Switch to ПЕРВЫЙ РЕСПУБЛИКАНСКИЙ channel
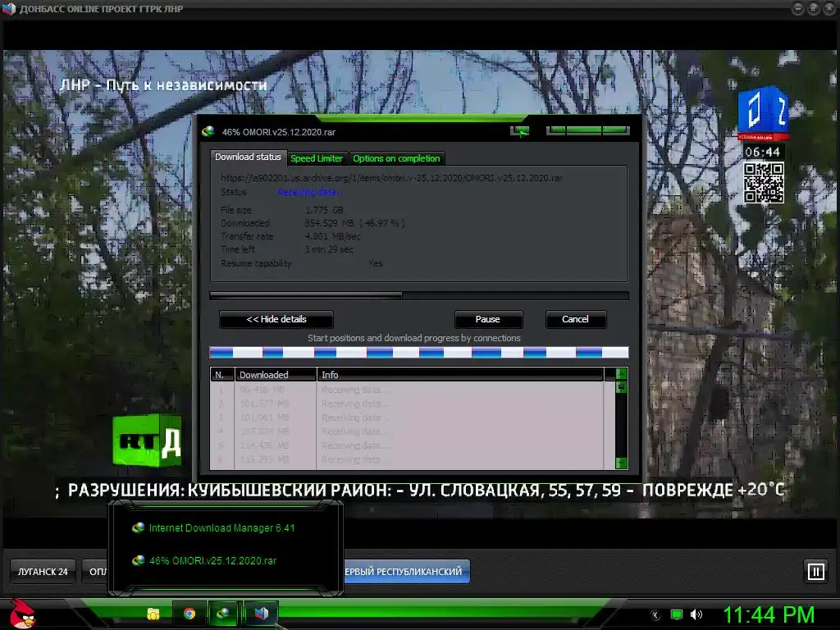840x630 pixels. pyautogui.click(x=407, y=572)
